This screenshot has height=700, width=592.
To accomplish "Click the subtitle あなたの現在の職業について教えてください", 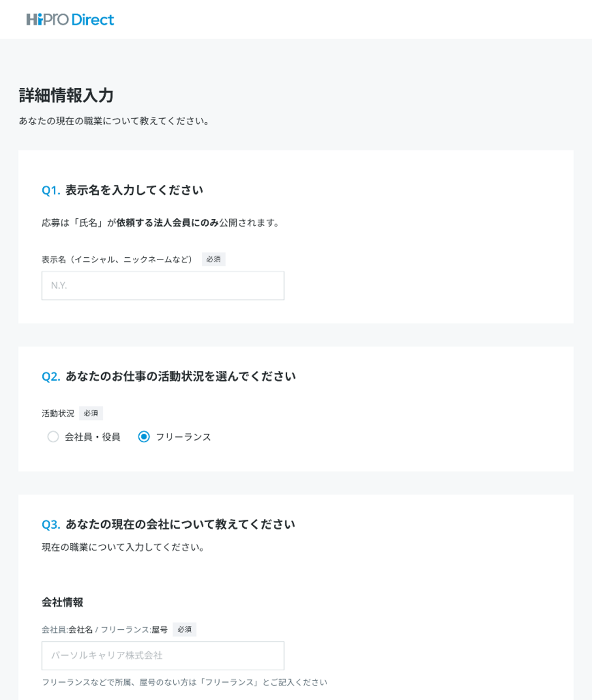I will [114, 121].
